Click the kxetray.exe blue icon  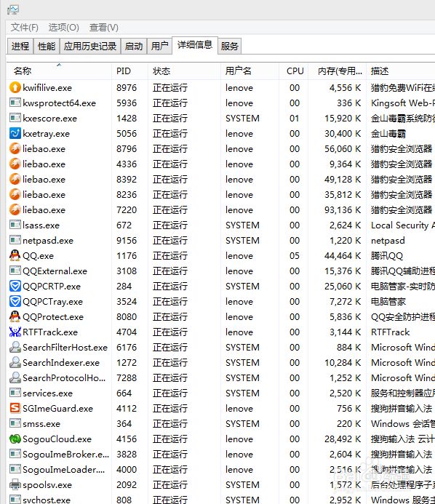(x=15, y=133)
